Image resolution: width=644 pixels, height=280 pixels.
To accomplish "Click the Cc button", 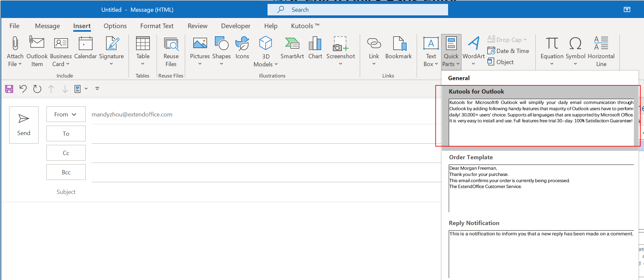I will [x=66, y=153].
